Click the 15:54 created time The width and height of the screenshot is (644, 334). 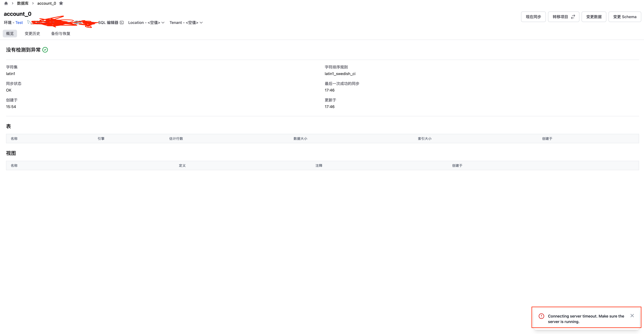click(x=11, y=107)
